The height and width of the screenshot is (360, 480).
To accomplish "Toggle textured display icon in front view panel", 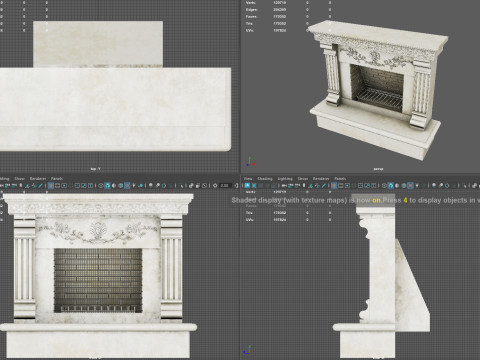I will [x=127, y=185].
